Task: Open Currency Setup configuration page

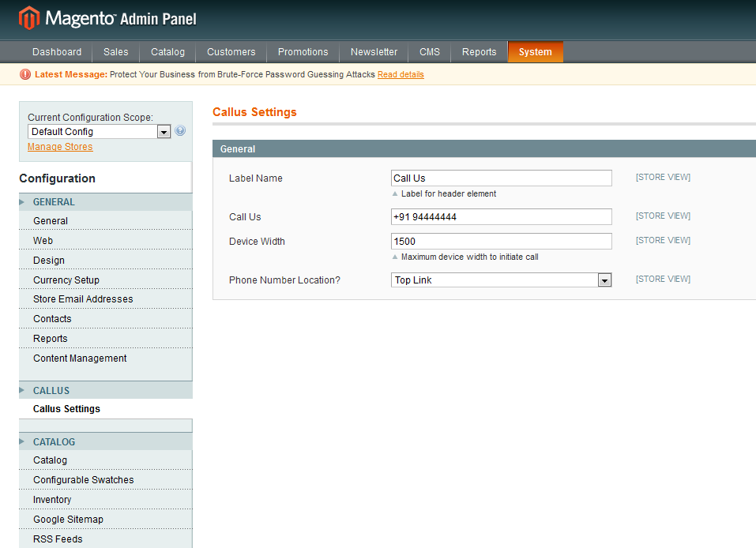Action: pyautogui.click(x=66, y=280)
